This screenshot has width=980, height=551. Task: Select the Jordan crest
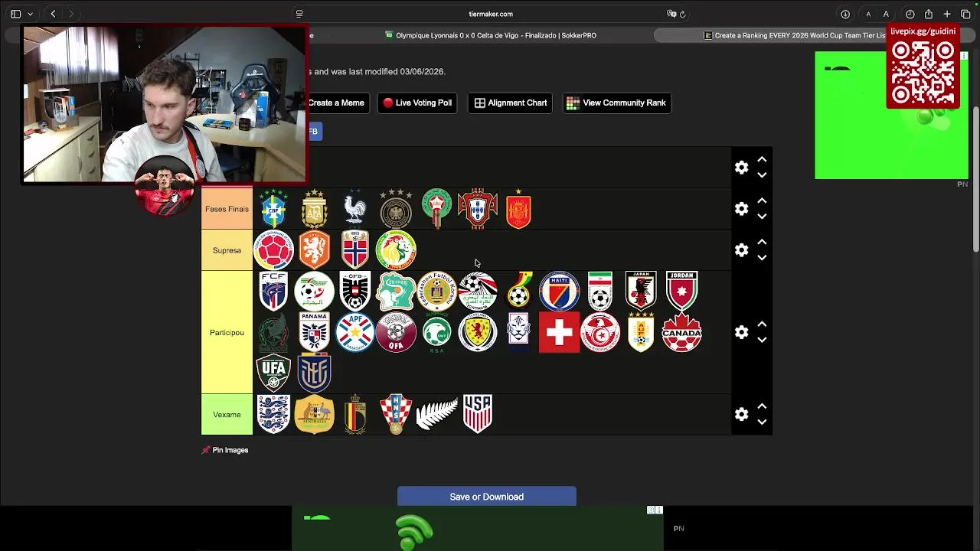(681, 291)
